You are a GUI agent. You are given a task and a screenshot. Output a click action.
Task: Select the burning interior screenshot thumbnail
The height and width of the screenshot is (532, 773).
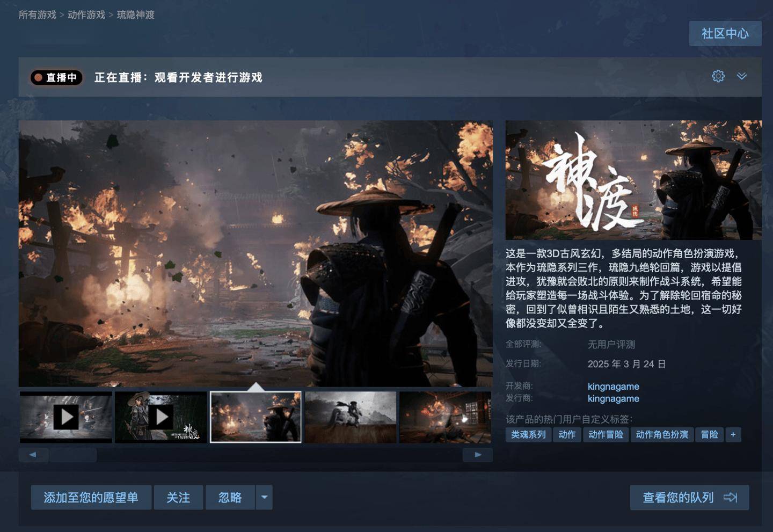point(446,417)
